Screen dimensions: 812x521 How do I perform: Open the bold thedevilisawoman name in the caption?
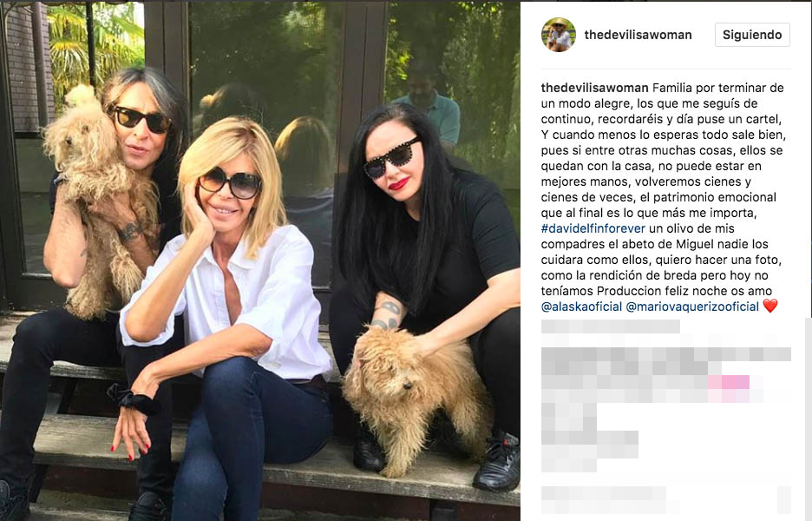tap(594, 88)
